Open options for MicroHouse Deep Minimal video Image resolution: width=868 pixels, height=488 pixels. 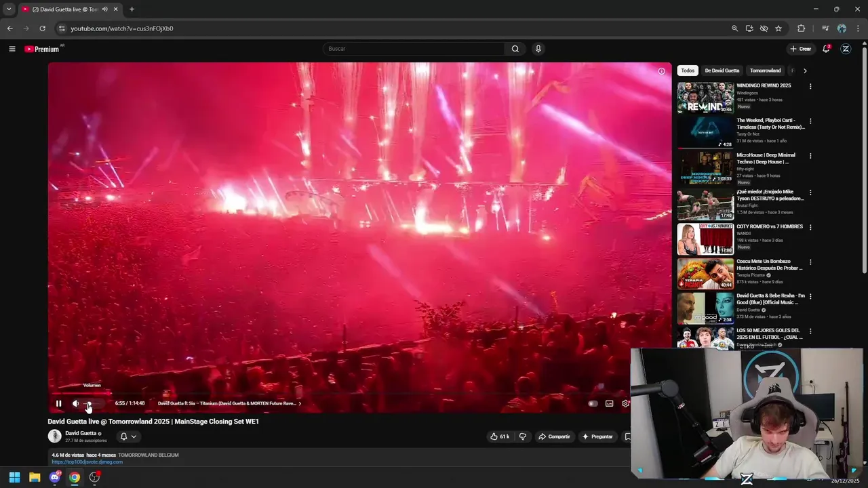[x=810, y=156]
